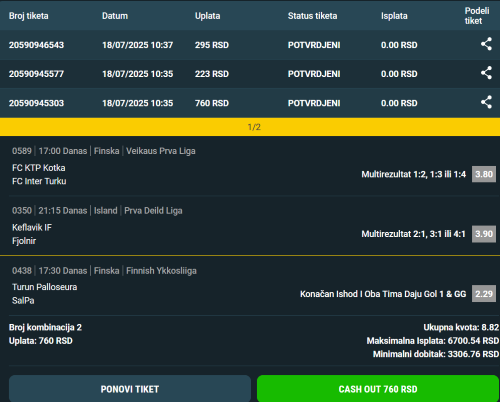Image resolution: width=500 pixels, height=402 pixels.
Task: Click the Status tiketa column header
Action: pyautogui.click(x=312, y=16)
